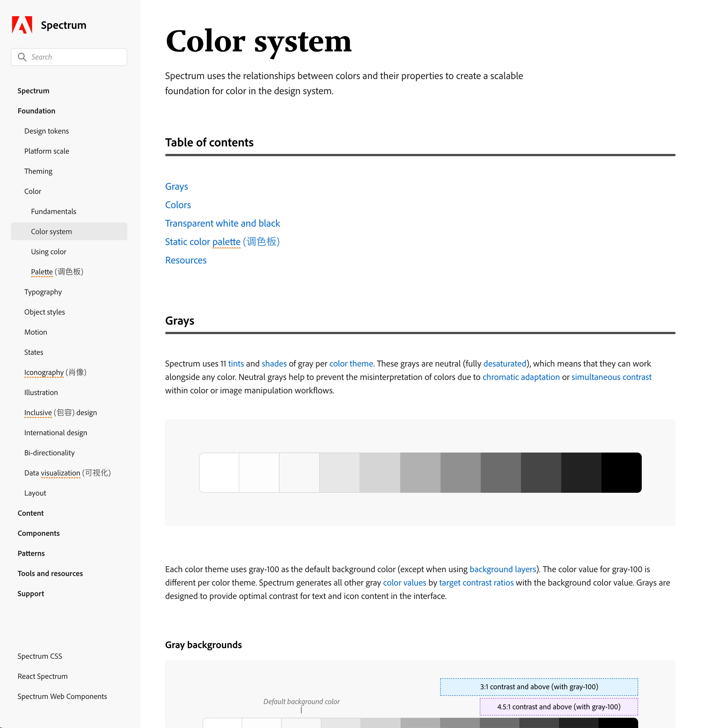Click the search magnifier icon
The height and width of the screenshot is (728, 701).
point(22,57)
